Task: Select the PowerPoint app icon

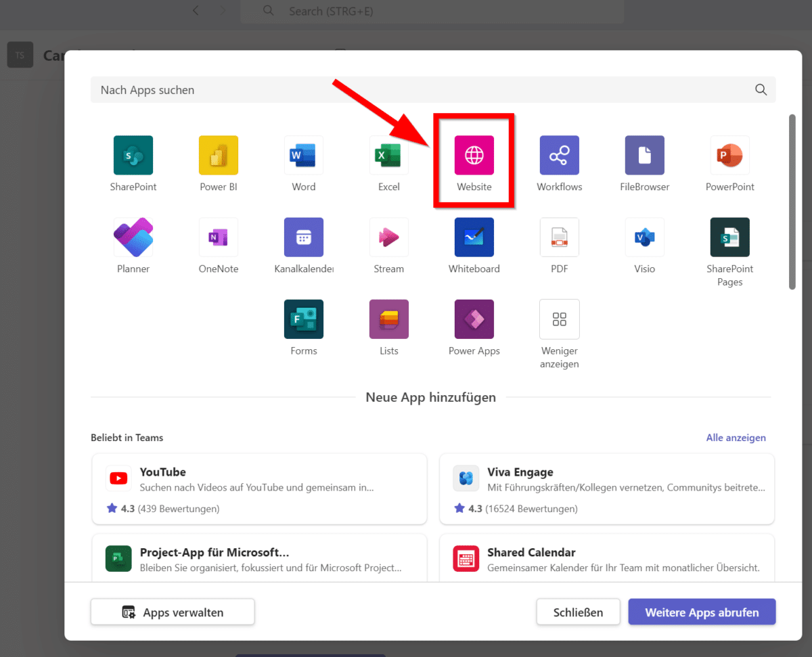Action: pyautogui.click(x=730, y=156)
